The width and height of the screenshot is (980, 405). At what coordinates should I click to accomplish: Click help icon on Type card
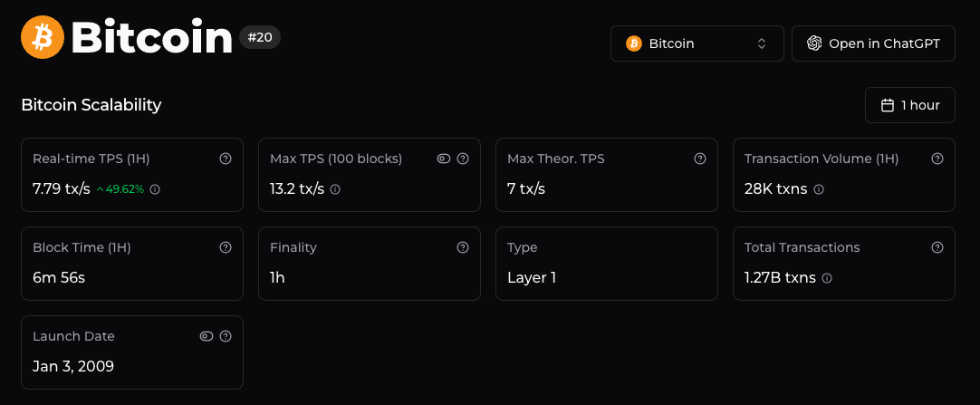700,247
